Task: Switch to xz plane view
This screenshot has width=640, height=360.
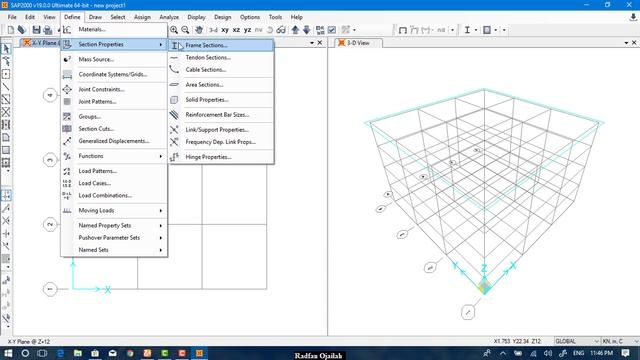Action: 236,30
